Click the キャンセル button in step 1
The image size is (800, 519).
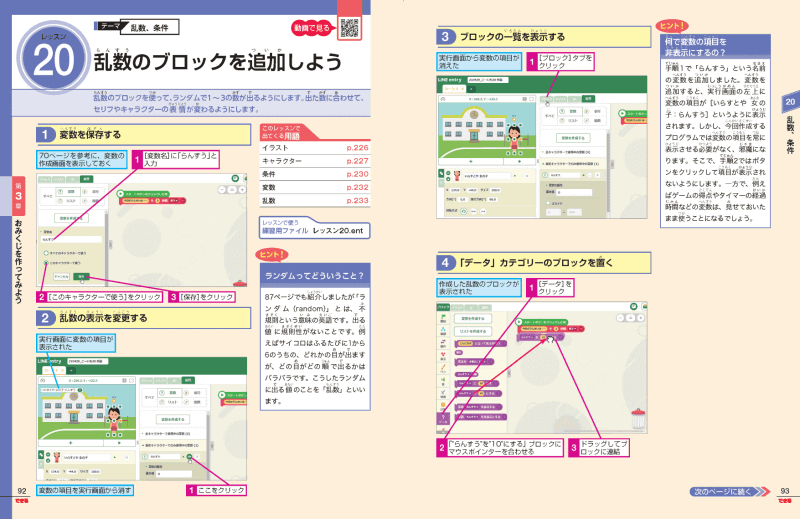click(62, 276)
